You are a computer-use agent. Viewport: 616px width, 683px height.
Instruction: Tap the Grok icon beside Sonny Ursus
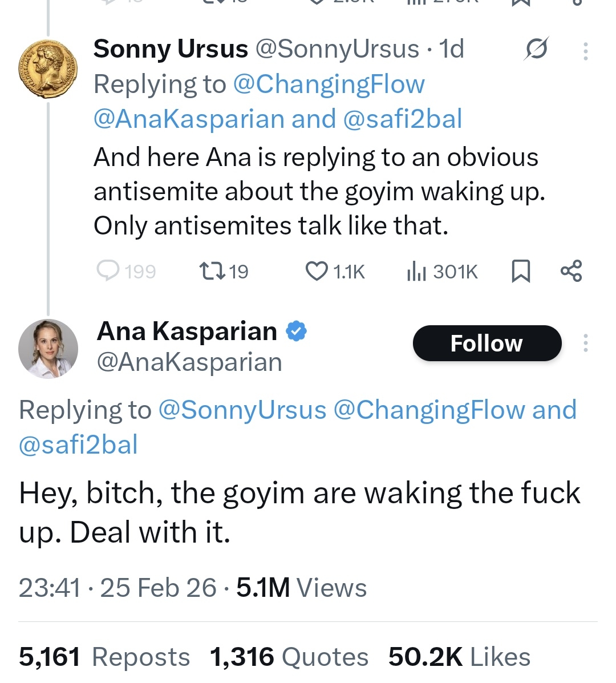pos(536,49)
